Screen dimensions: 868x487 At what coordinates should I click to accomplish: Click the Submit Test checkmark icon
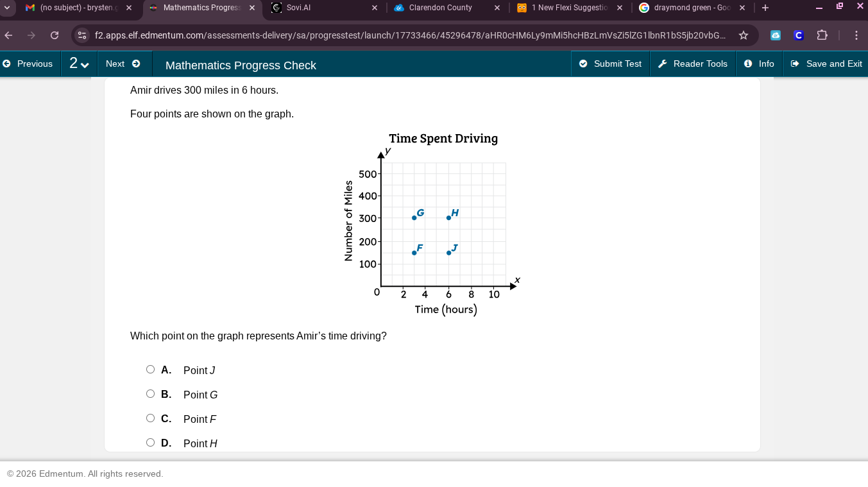[583, 64]
